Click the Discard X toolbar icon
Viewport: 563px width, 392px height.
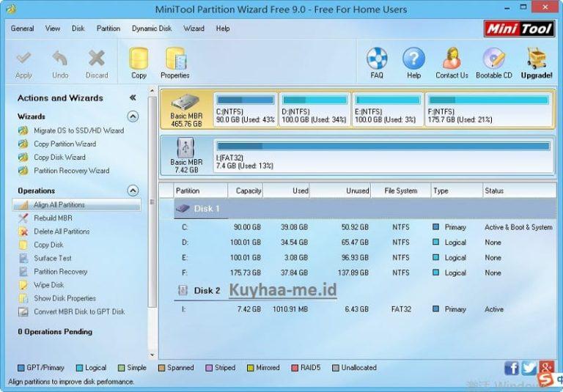pos(97,59)
